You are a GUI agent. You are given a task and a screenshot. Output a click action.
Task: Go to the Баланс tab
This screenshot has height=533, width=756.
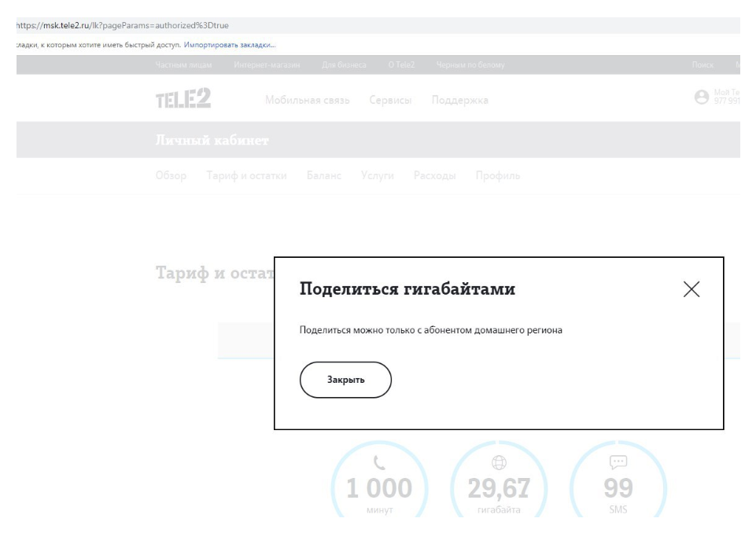pyautogui.click(x=324, y=175)
